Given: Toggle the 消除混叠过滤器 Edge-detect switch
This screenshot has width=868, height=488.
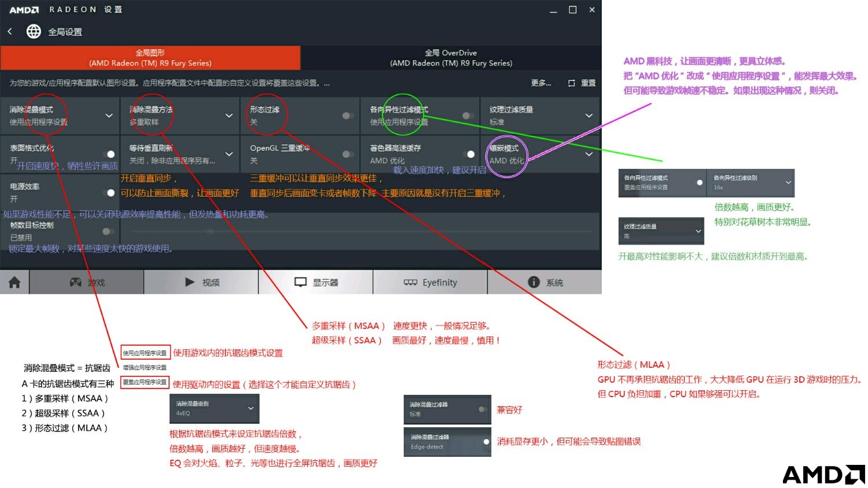Looking at the screenshot, I should (484, 442).
